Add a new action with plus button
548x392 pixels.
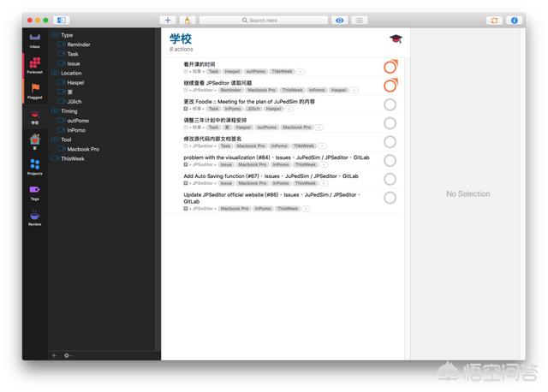168,21
